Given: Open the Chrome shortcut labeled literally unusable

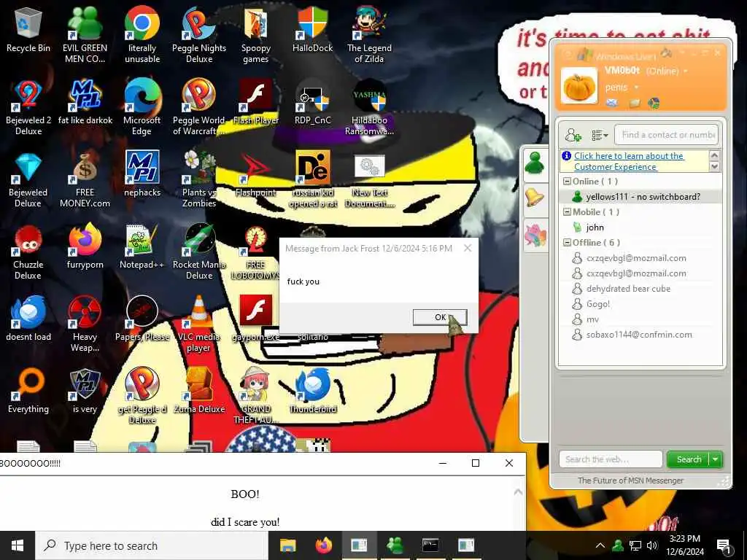Looking at the screenshot, I should coord(142,36).
